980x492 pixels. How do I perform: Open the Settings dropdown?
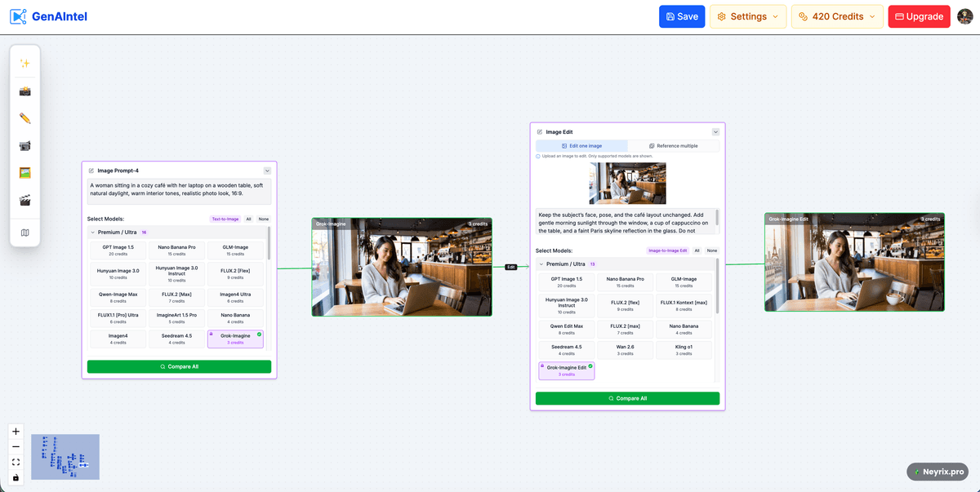click(748, 16)
